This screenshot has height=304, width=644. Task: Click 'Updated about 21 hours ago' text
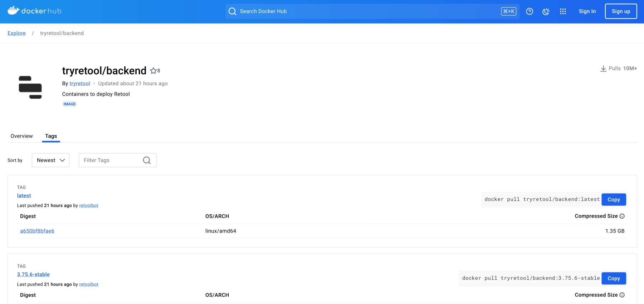pyautogui.click(x=133, y=84)
